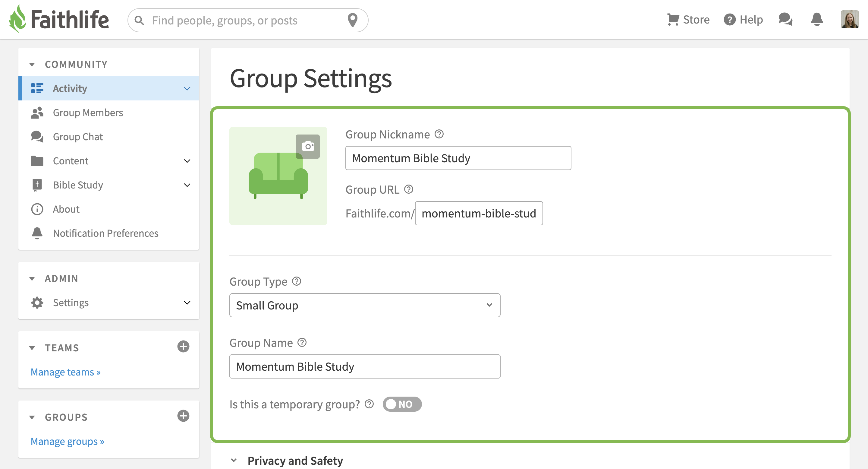Image resolution: width=868 pixels, height=469 pixels.
Task: Open the notifications bell in header
Action: click(x=817, y=20)
